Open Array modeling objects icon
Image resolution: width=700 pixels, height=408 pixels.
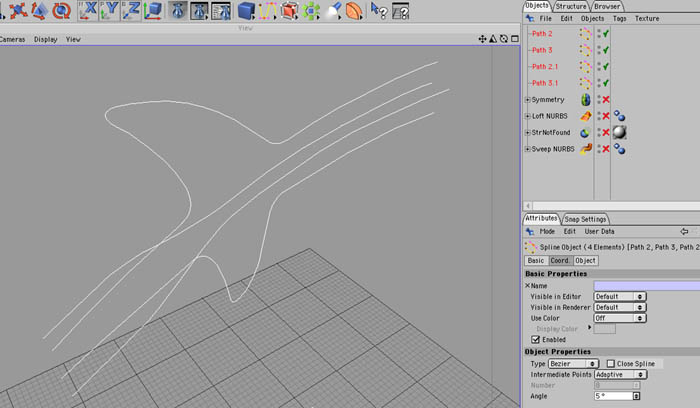click(311, 11)
